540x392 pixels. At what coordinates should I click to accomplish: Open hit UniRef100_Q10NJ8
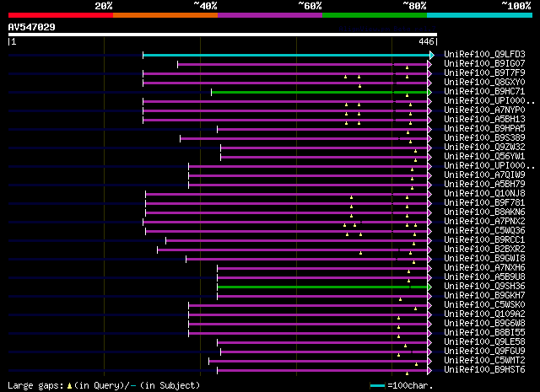(484, 194)
